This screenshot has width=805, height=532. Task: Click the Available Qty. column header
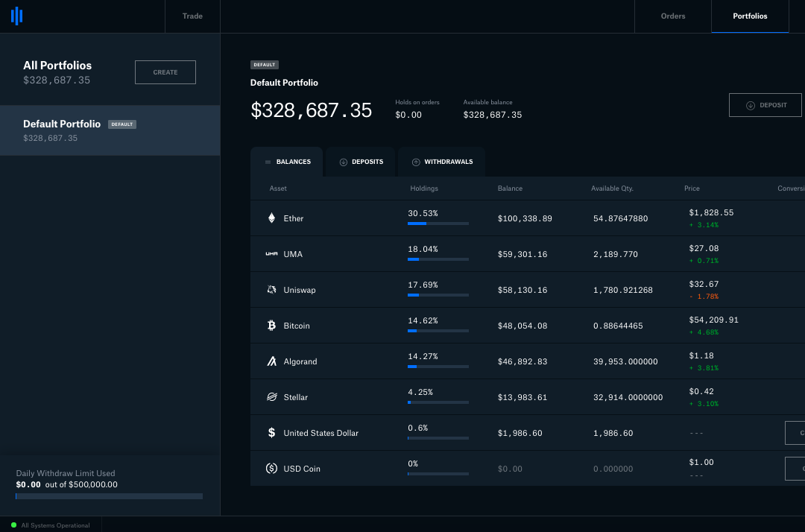tap(612, 189)
